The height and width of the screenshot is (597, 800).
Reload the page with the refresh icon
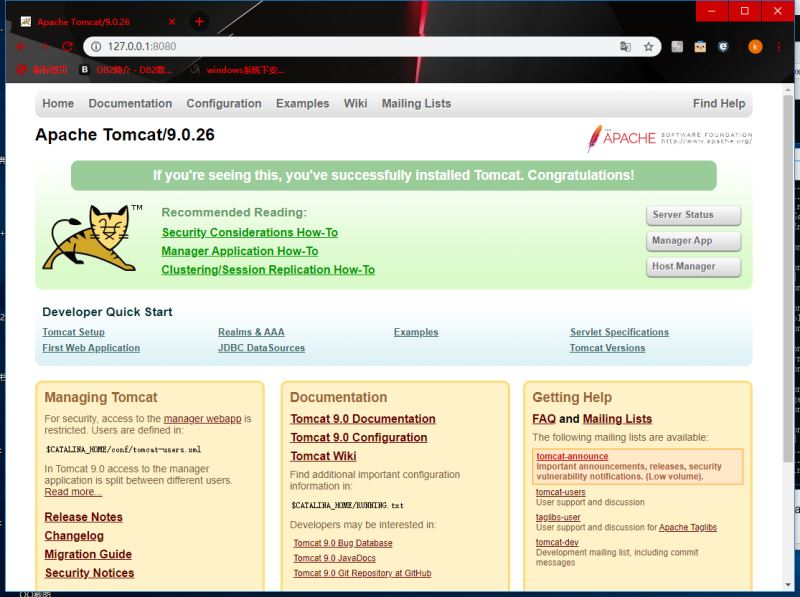[67, 47]
